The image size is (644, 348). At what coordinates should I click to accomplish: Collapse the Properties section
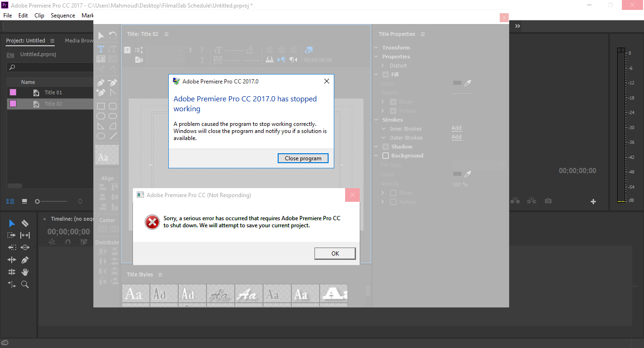pyautogui.click(x=376, y=57)
